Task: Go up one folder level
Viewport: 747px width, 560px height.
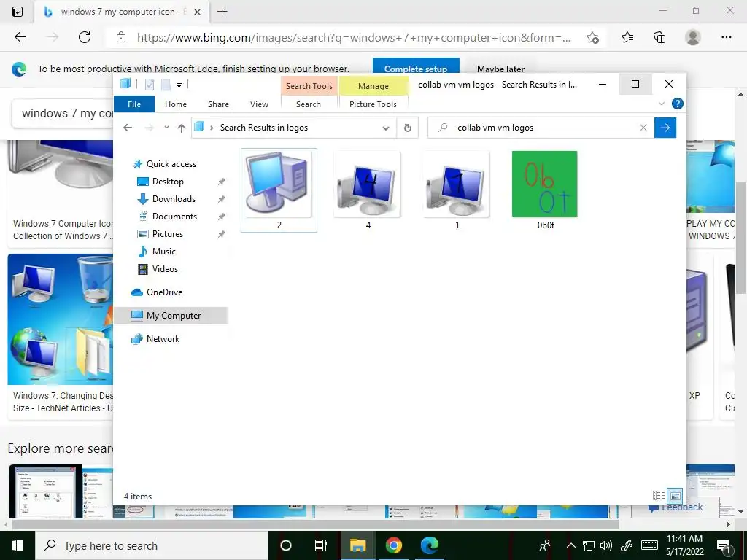Action: click(181, 128)
